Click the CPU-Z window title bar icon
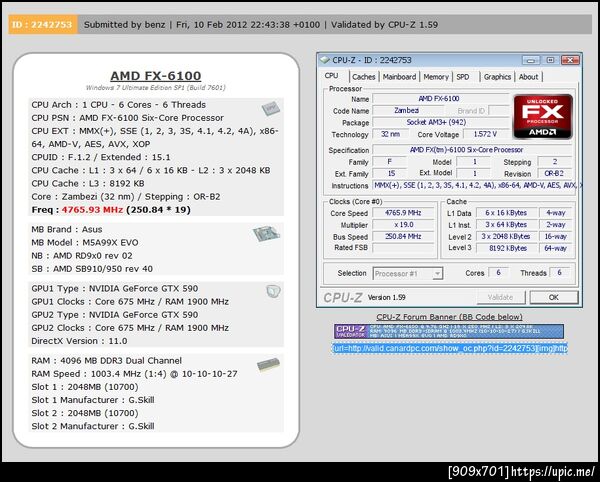This screenshot has height=482, width=600. [325, 60]
